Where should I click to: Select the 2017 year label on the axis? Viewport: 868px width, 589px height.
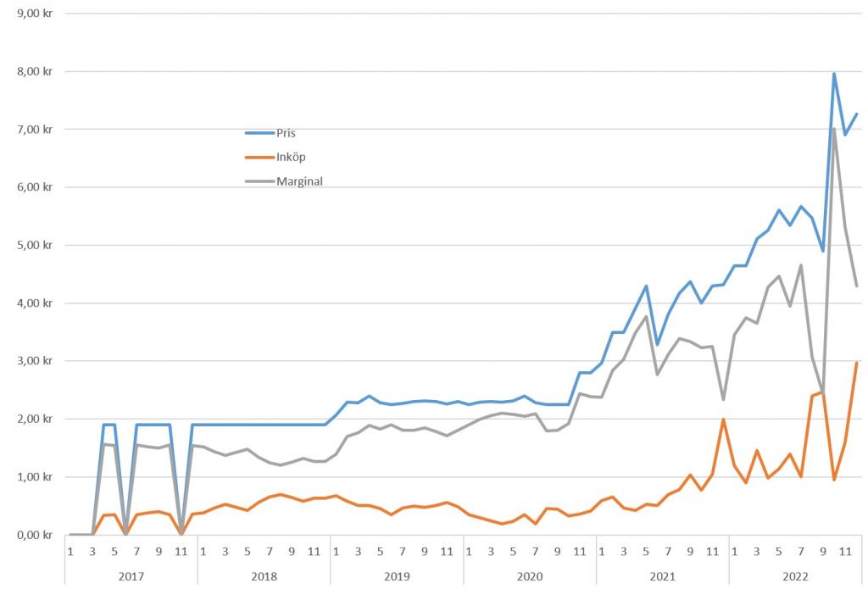131,575
